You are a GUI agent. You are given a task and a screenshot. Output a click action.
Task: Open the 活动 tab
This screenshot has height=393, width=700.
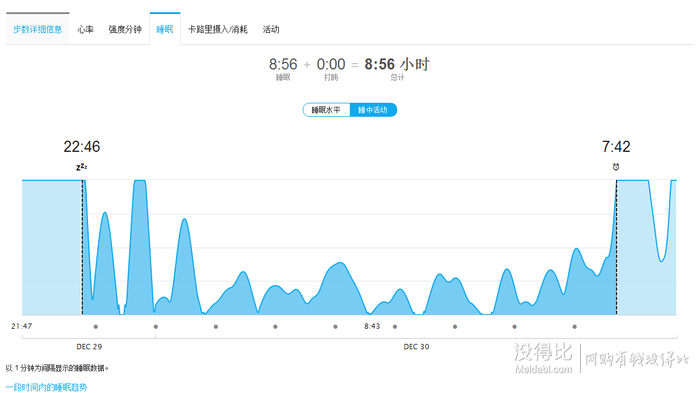(x=271, y=29)
